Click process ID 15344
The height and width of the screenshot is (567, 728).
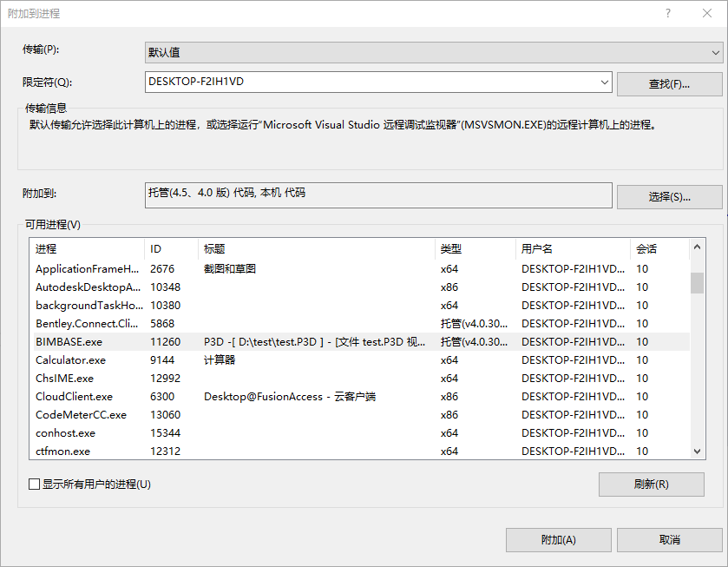pos(165,433)
